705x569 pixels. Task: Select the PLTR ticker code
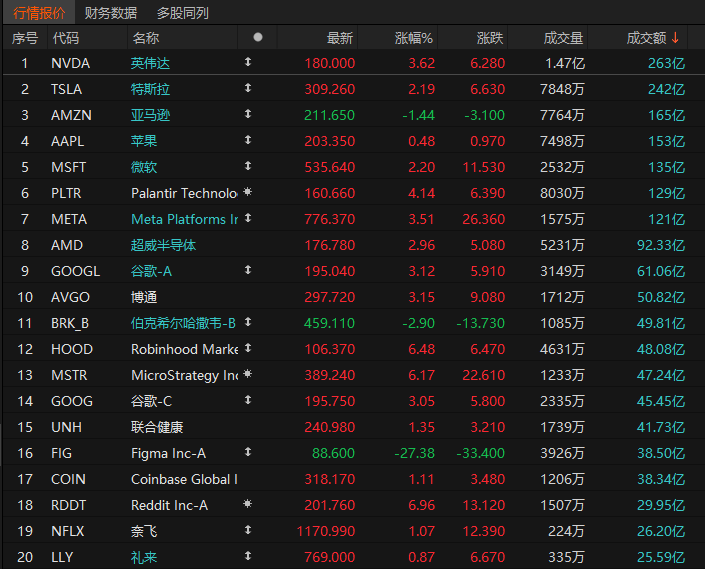(x=66, y=193)
